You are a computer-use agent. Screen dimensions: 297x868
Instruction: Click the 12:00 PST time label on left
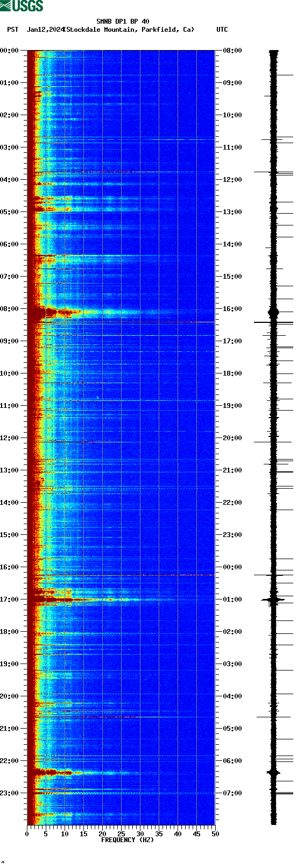tap(10, 438)
